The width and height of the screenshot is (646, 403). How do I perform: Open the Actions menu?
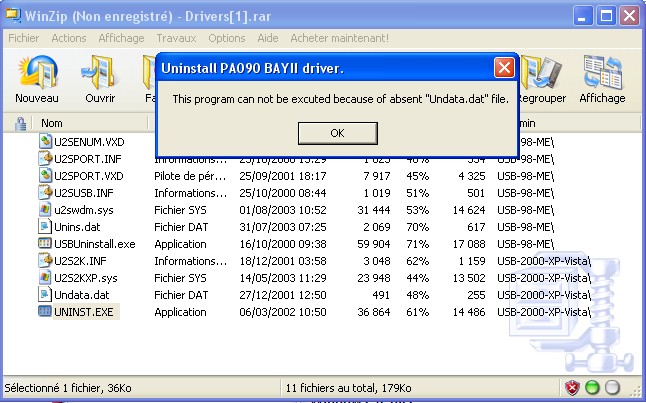[x=69, y=38]
